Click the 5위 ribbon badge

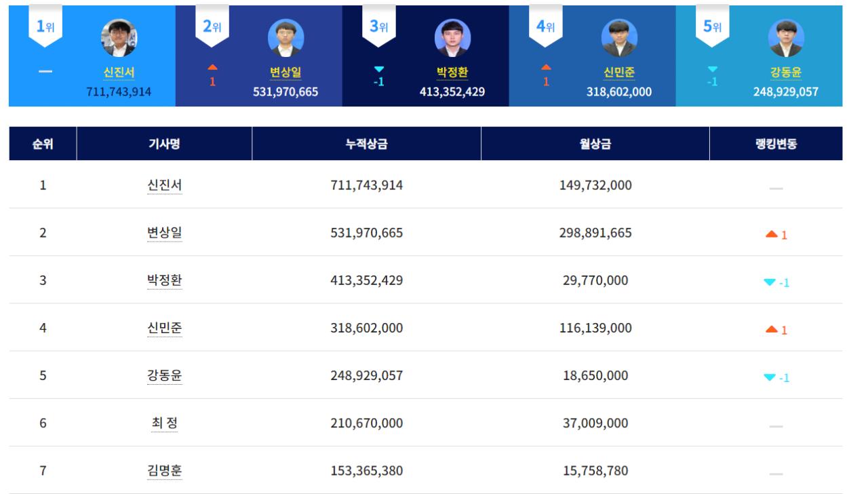point(713,26)
